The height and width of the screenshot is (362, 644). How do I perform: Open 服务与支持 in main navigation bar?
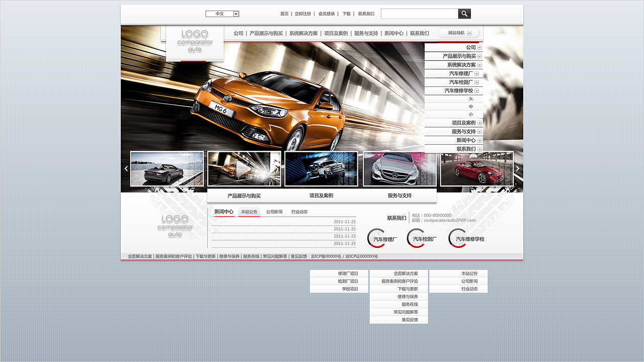[366, 34]
